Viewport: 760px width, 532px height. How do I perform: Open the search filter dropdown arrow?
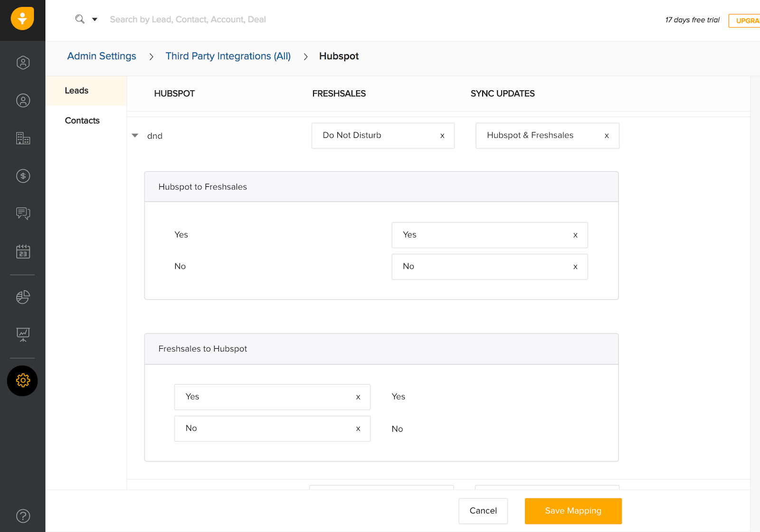point(95,19)
